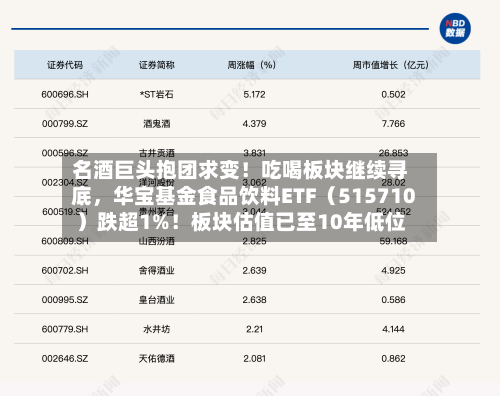Click stock code 600809.SH
Screen dimensions: 500x396
click(65, 241)
